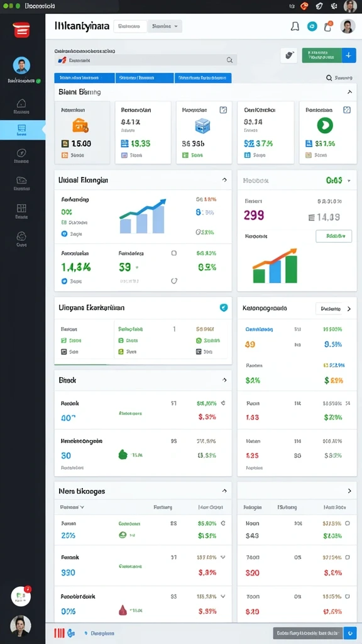
Task: Toggle the small checkbox beside the green 59 value
Action: click(173, 253)
